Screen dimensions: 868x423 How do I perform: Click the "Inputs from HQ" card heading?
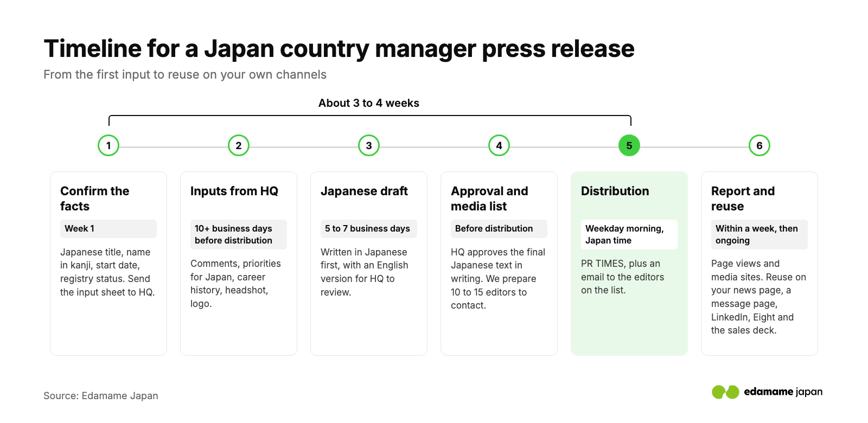234,191
